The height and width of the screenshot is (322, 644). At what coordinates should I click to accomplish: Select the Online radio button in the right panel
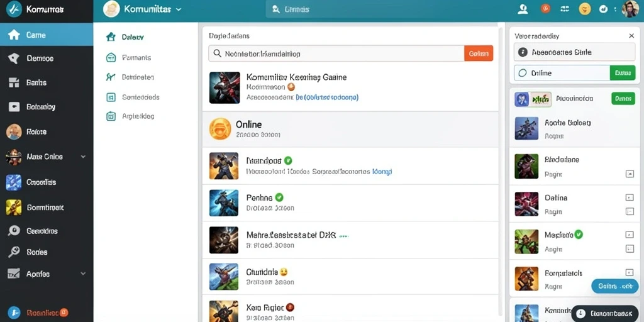click(x=523, y=73)
